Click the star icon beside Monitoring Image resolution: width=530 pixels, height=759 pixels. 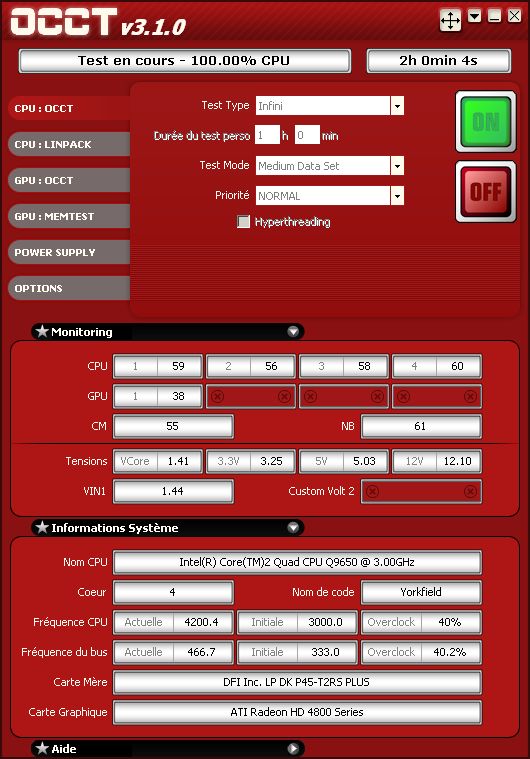click(x=43, y=332)
